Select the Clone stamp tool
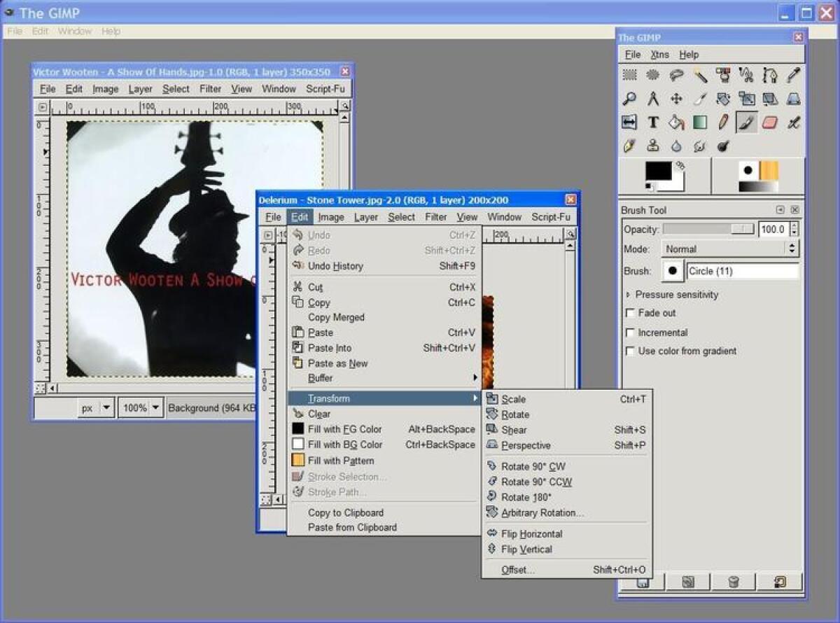This screenshot has width=840, height=623. pos(652,146)
